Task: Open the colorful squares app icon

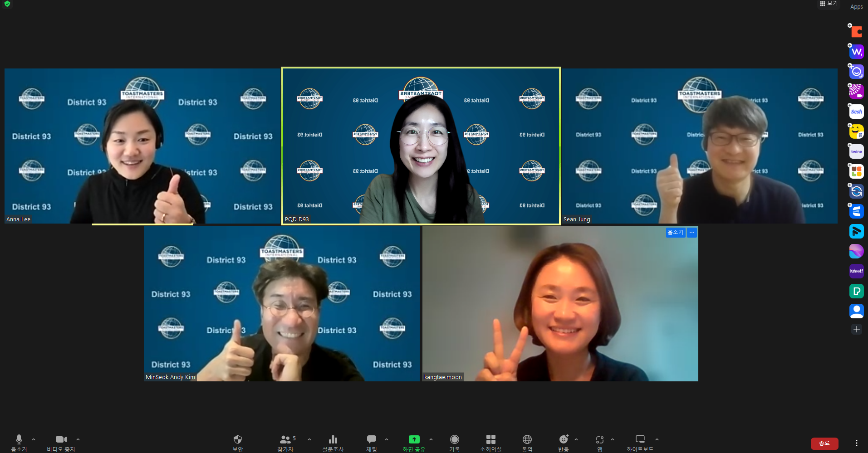Action: [856, 171]
